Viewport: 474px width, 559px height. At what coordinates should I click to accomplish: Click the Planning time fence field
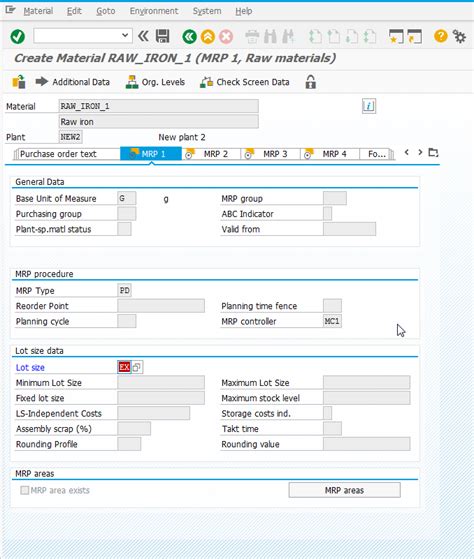(332, 306)
